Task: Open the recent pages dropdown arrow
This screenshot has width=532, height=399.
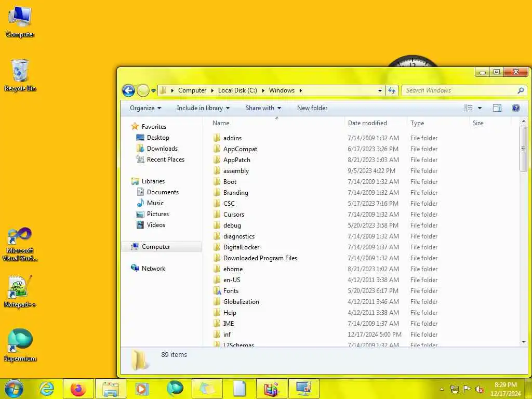Action: (x=153, y=90)
